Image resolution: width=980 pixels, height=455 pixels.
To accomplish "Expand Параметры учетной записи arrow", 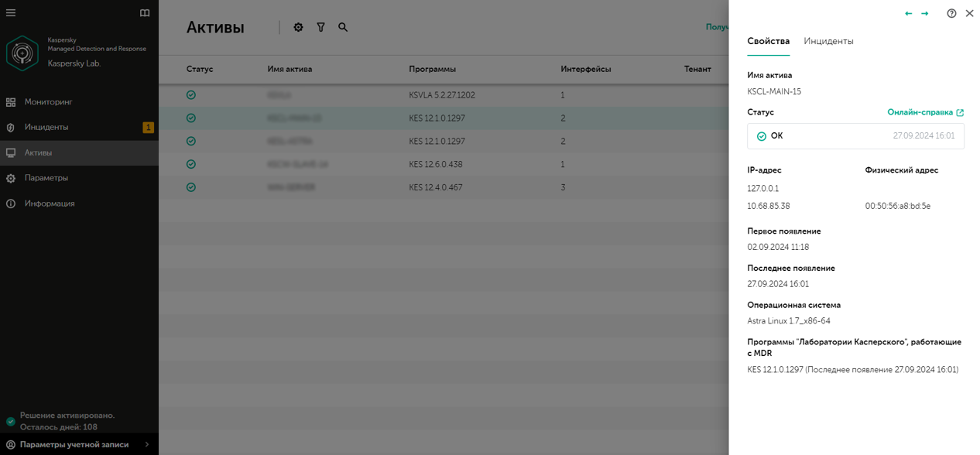I will coord(147,445).
